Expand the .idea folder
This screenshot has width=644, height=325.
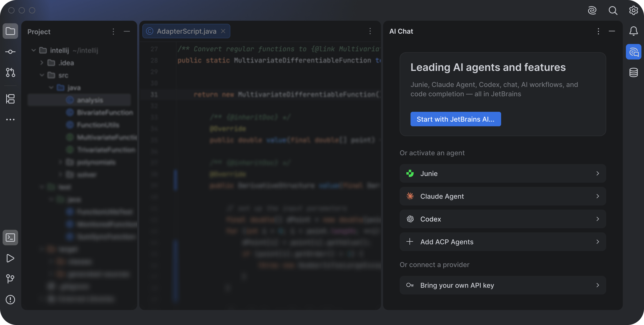point(42,63)
